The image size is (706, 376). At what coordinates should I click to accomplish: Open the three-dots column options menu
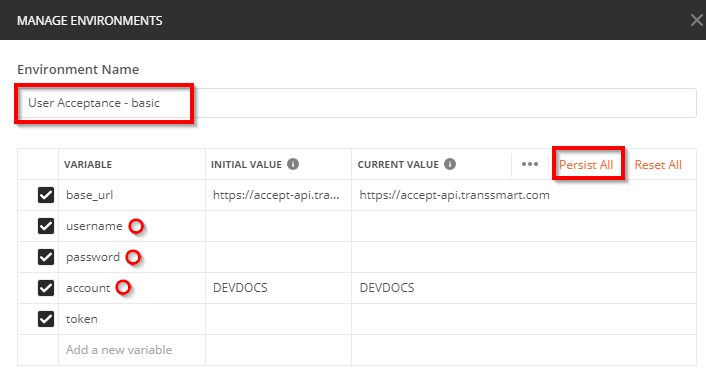[x=530, y=164]
